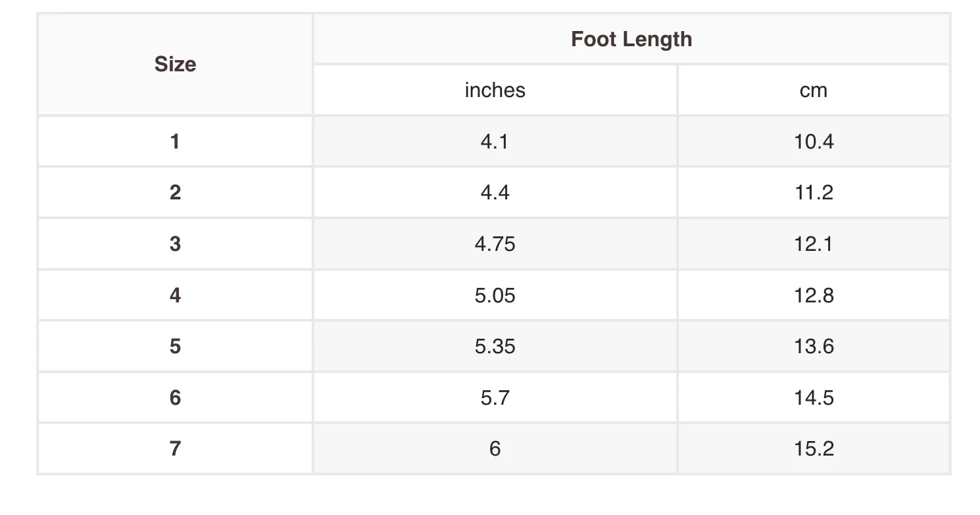Click the 4.75 inches cell
The image size is (980, 515).
495,244
